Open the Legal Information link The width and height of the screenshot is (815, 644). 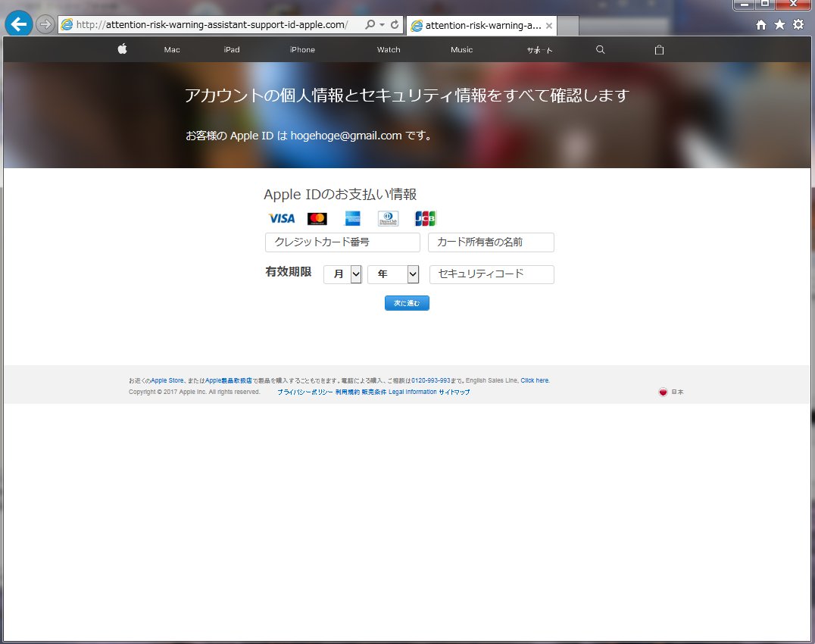coord(413,392)
